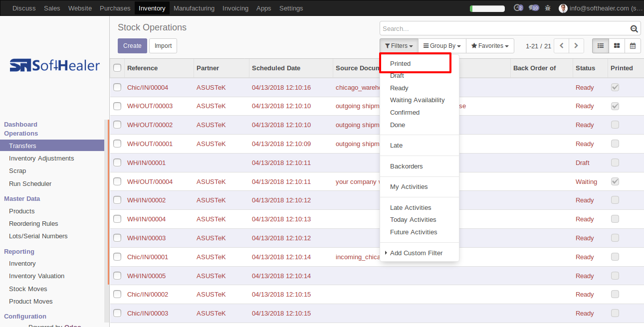Screen dimensions: 644x327
Task: Open the Favorites dropdown
Action: click(490, 46)
